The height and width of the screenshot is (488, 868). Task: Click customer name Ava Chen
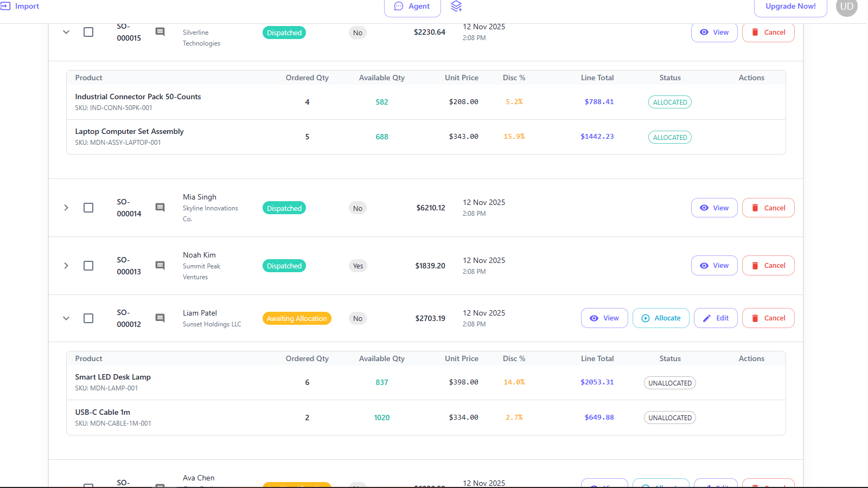click(x=199, y=478)
